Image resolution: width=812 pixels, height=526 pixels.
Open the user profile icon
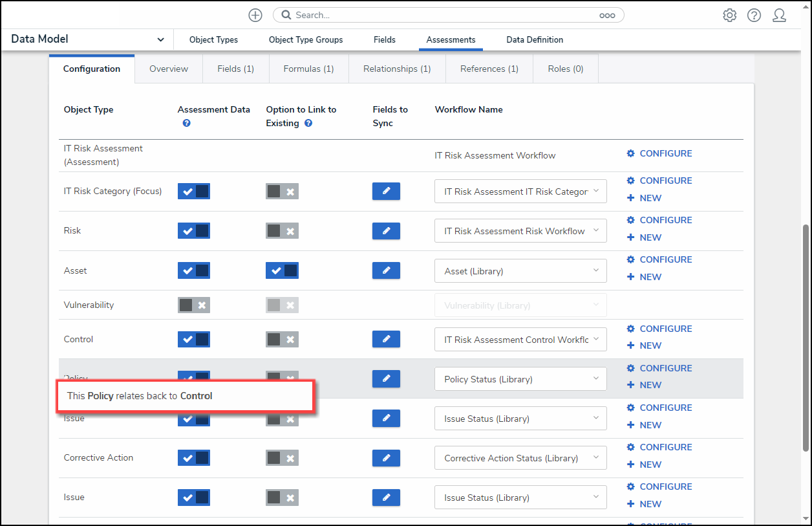coord(779,16)
